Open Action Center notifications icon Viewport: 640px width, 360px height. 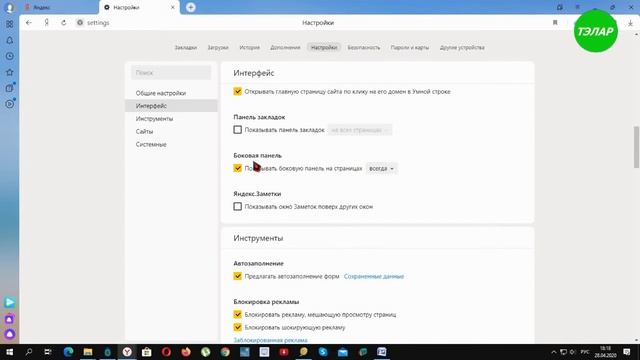pyautogui.click(x=627, y=352)
